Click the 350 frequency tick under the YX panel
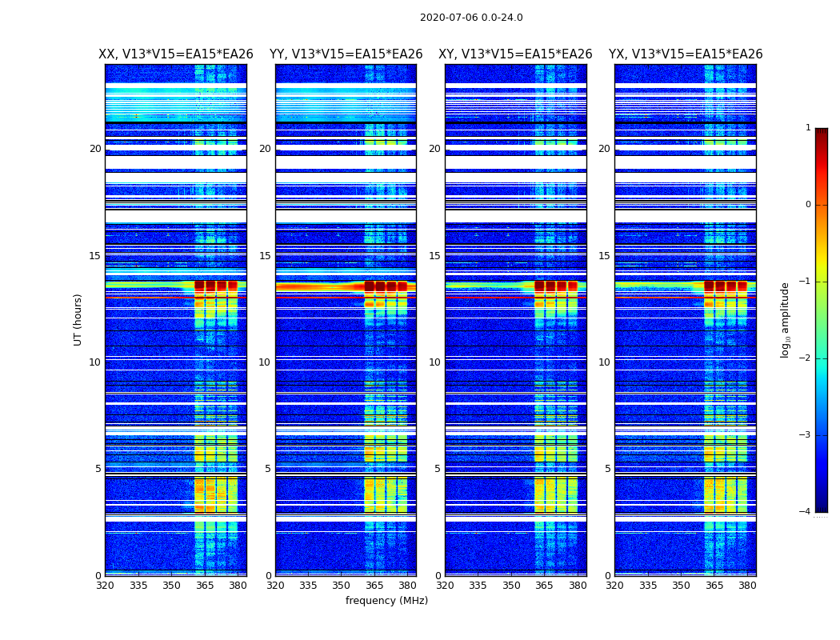 681,586
